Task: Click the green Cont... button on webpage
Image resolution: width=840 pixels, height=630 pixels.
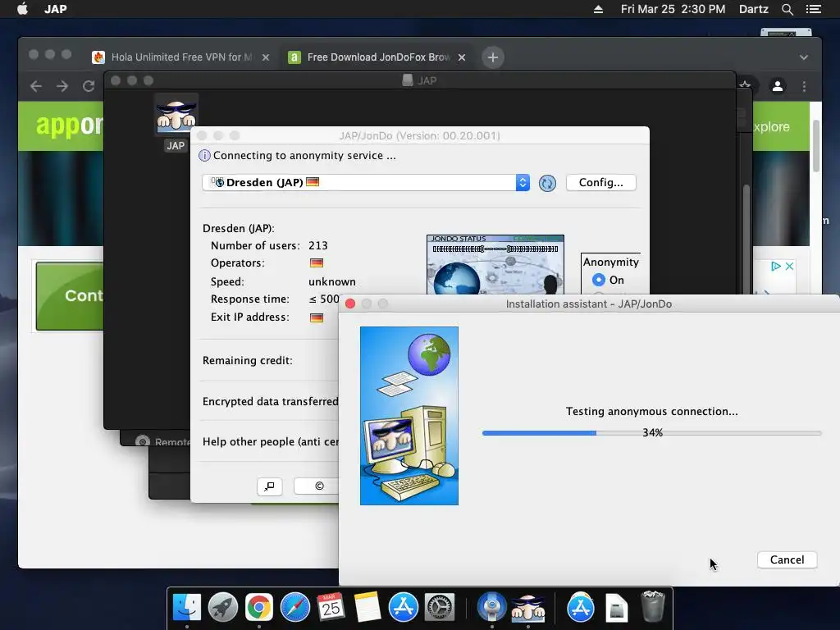Action: point(70,295)
